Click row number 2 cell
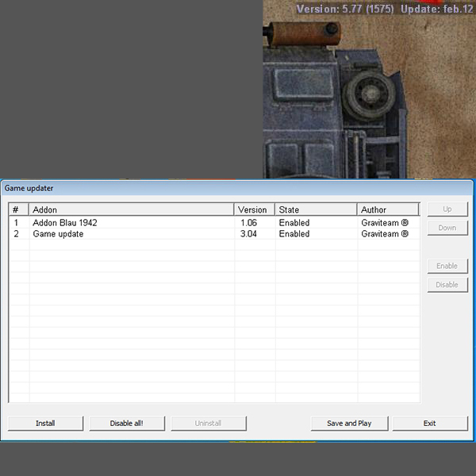The width and height of the screenshot is (476, 476). click(16, 234)
